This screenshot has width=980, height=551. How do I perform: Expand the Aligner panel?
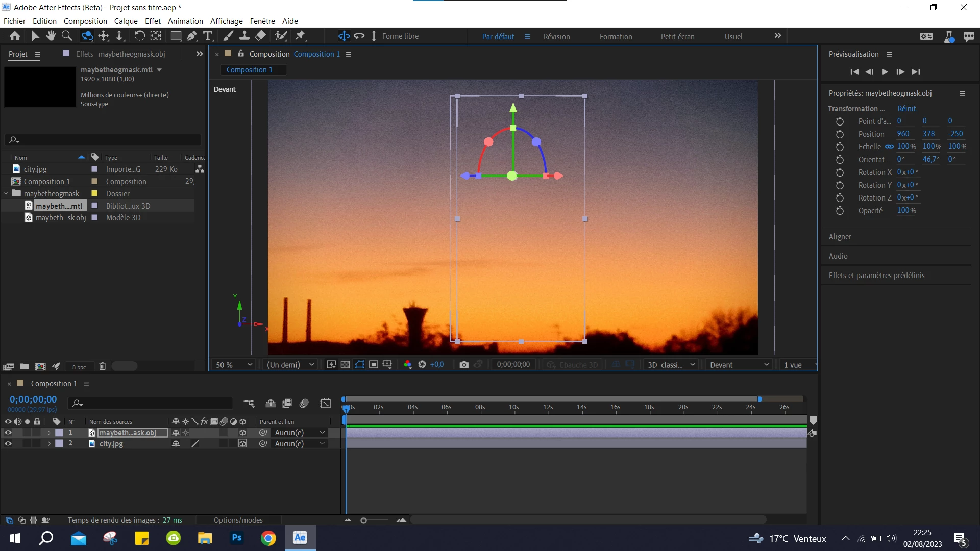point(840,236)
